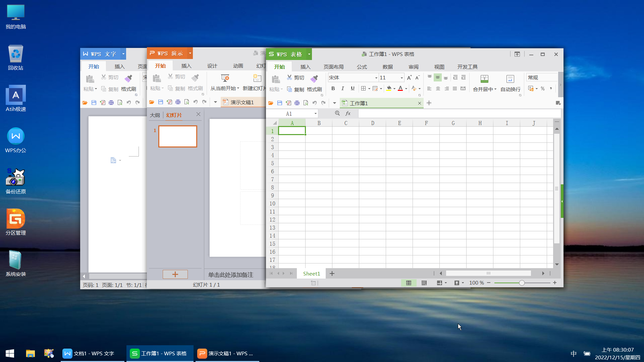Click the WPS 表格 application menu button

289,54
